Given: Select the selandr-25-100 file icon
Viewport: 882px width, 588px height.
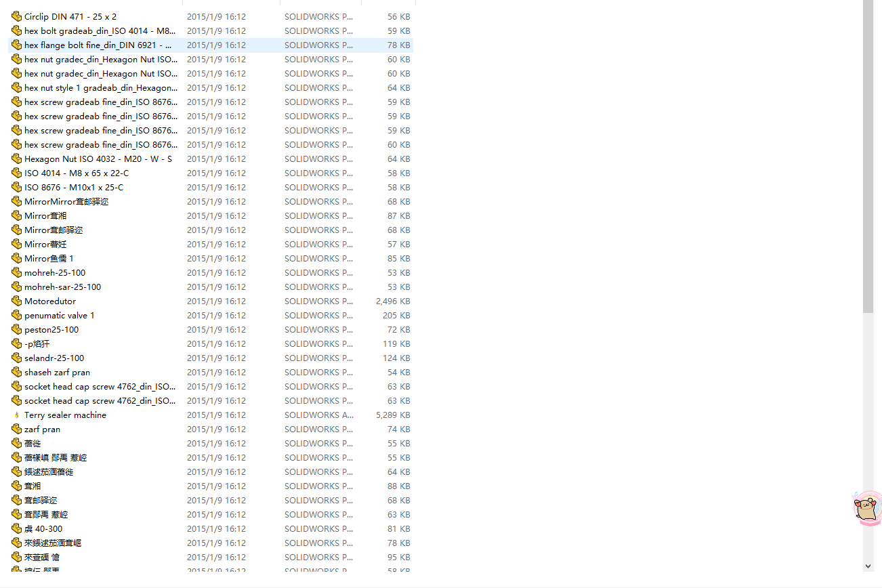Looking at the screenshot, I should 17,358.
